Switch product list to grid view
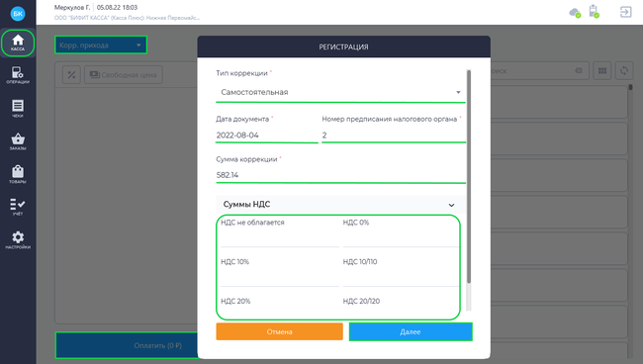This screenshot has height=364, width=643. (602, 71)
